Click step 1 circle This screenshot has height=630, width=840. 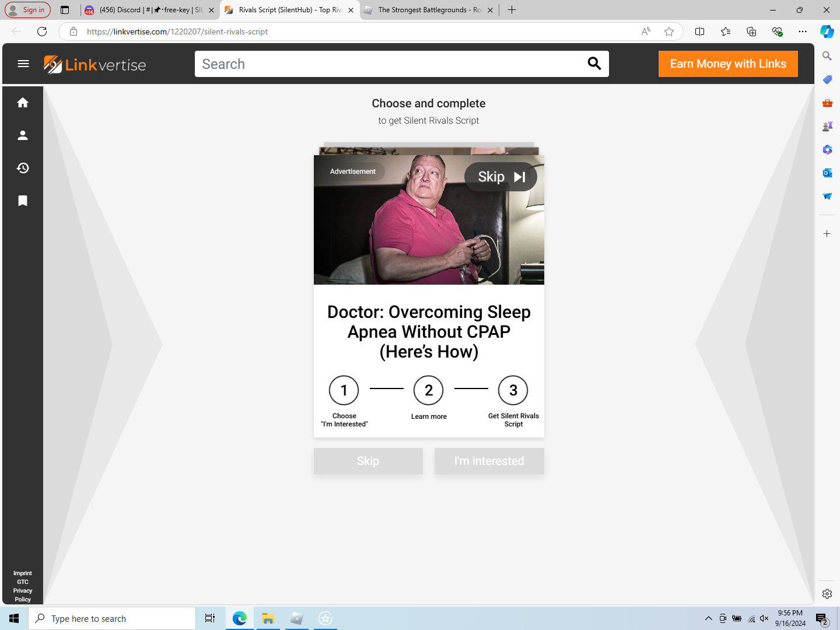pyautogui.click(x=344, y=390)
